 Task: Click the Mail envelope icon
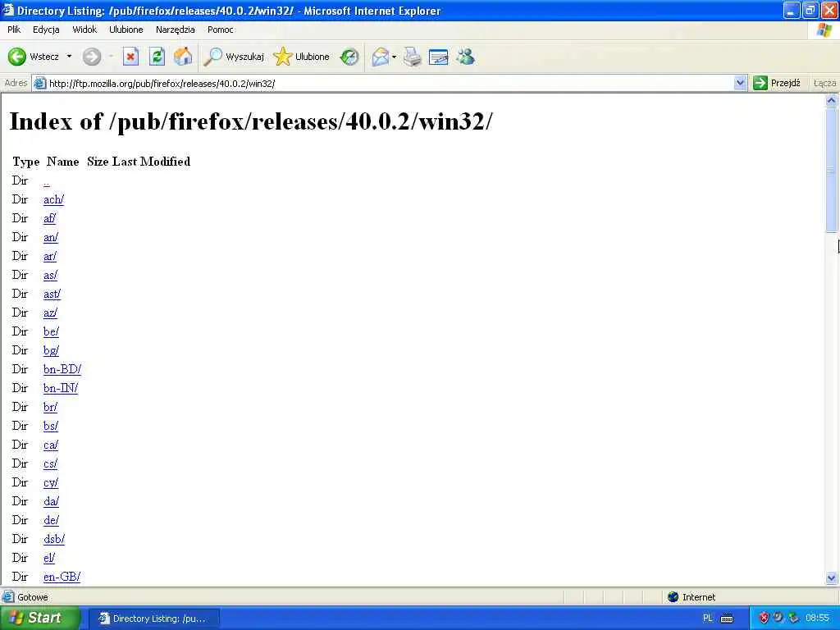coord(380,57)
